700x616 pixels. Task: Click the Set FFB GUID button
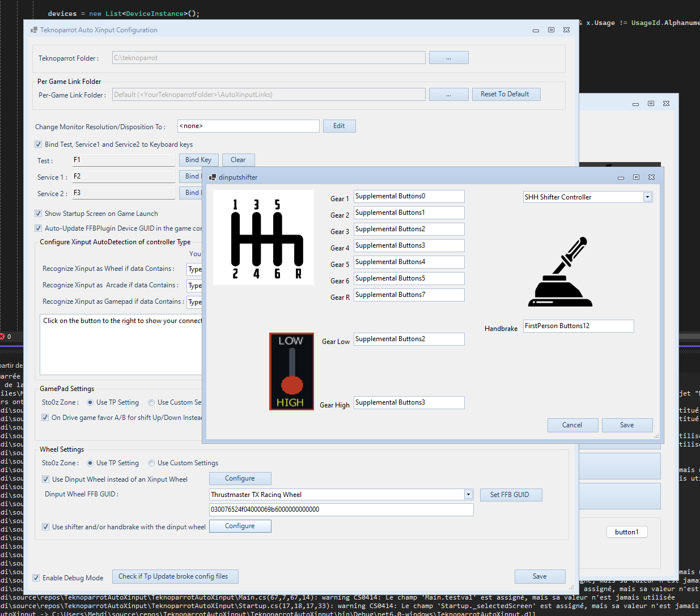[x=511, y=495]
